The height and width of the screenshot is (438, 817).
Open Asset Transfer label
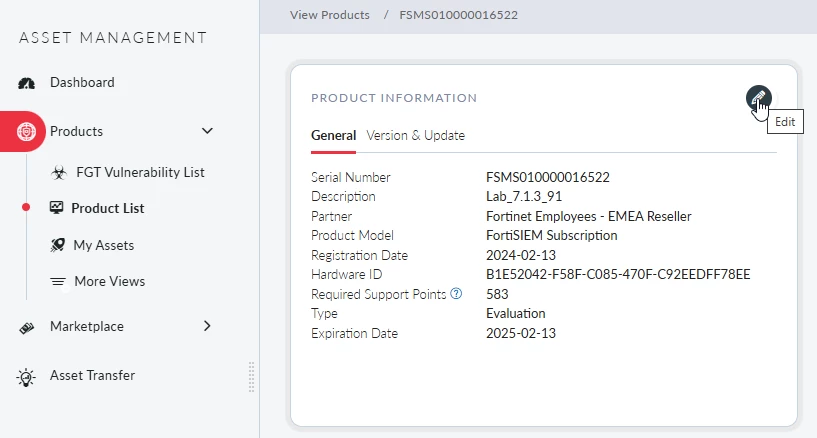[92, 376]
